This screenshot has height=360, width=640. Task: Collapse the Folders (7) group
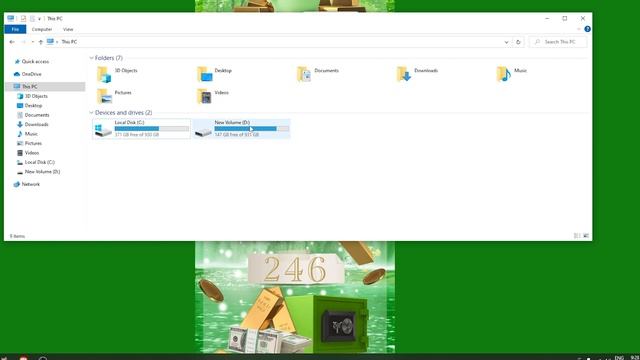tap(91, 58)
